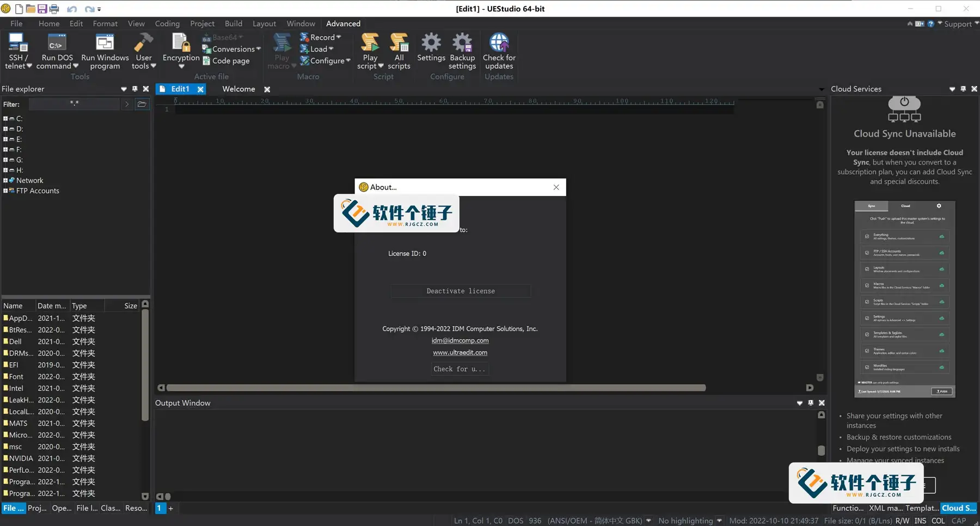This screenshot has height=526, width=980.
Task: Browse for folder in File explorer filter
Action: click(142, 104)
